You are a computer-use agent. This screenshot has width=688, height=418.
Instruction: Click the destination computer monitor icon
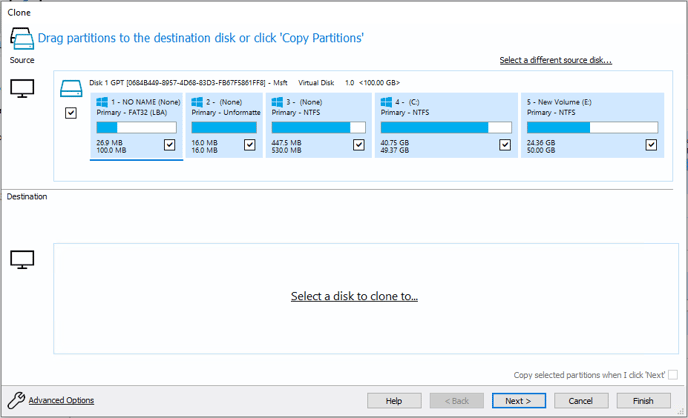(x=22, y=260)
